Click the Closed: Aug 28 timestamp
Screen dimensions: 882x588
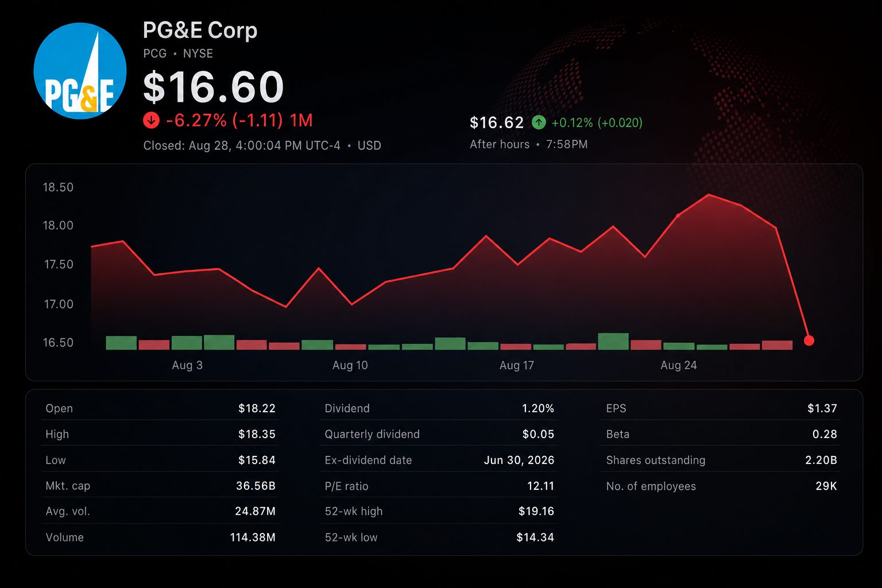[x=241, y=145]
